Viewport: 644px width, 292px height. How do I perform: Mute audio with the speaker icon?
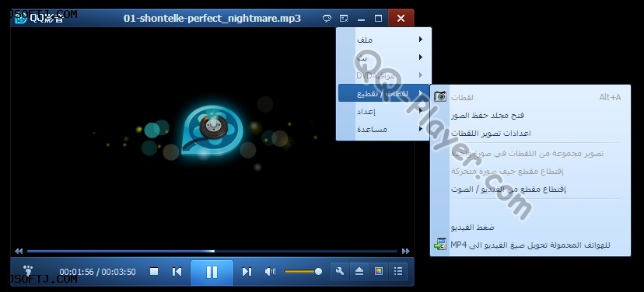[x=270, y=272]
